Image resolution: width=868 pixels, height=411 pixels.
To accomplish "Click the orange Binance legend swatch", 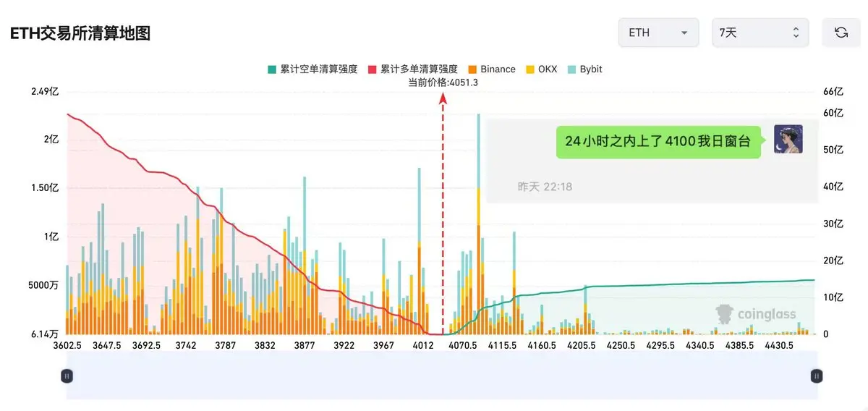I will 472,69.
